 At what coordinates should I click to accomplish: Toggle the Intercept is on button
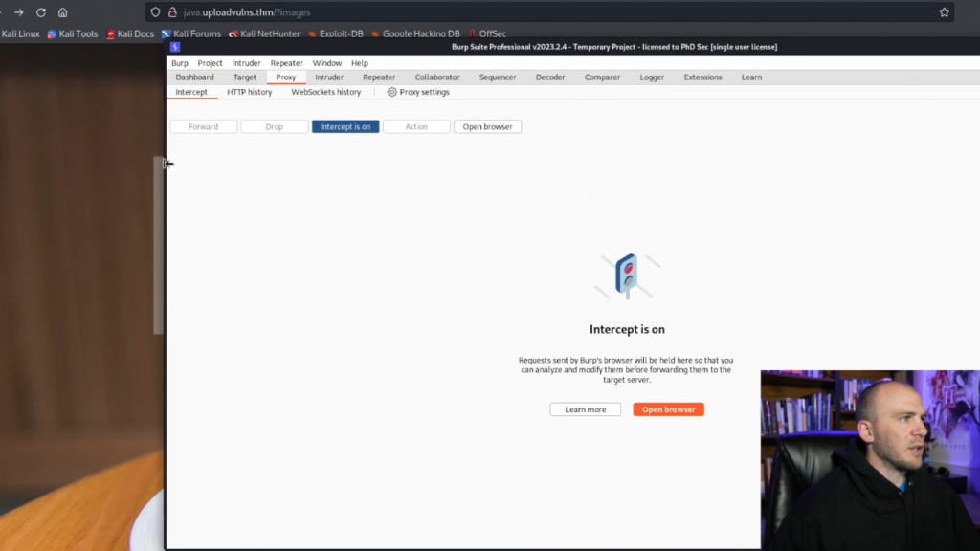[x=345, y=127]
